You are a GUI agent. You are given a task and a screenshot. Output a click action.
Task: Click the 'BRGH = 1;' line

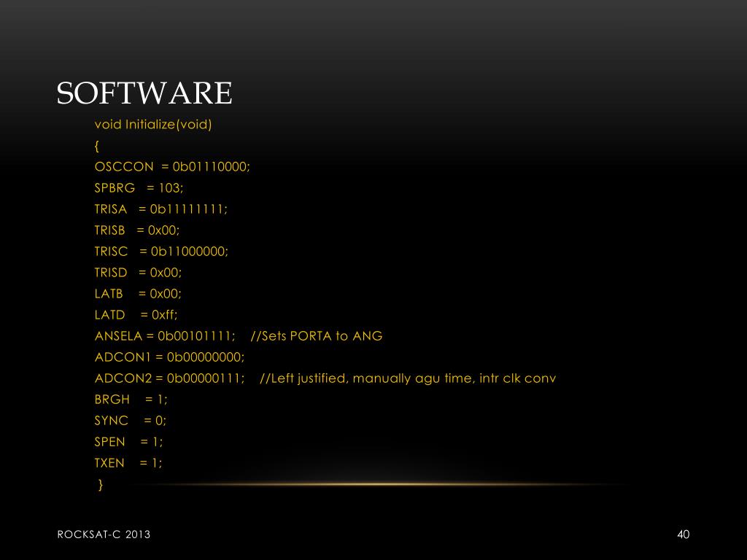[x=131, y=400]
